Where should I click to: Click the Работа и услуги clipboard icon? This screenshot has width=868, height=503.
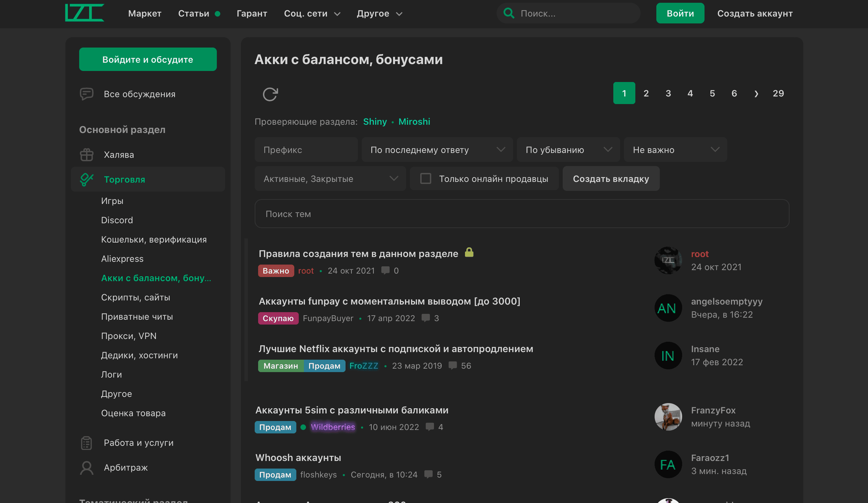[x=86, y=443]
